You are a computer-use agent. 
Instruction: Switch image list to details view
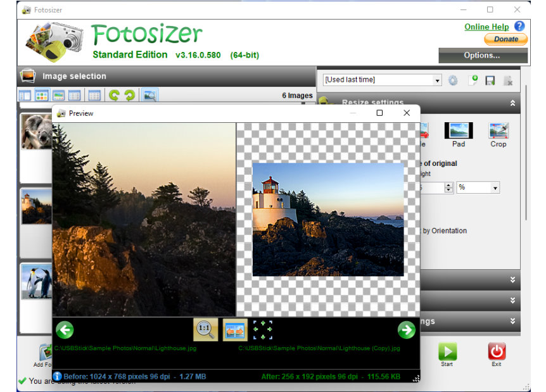pos(75,96)
